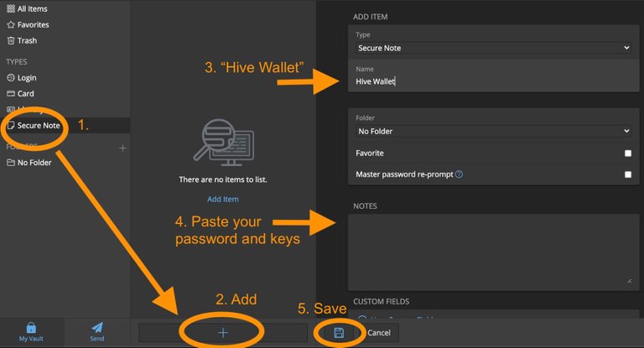Click the Login globe icon
The height and width of the screenshot is (348, 644).
coord(11,78)
